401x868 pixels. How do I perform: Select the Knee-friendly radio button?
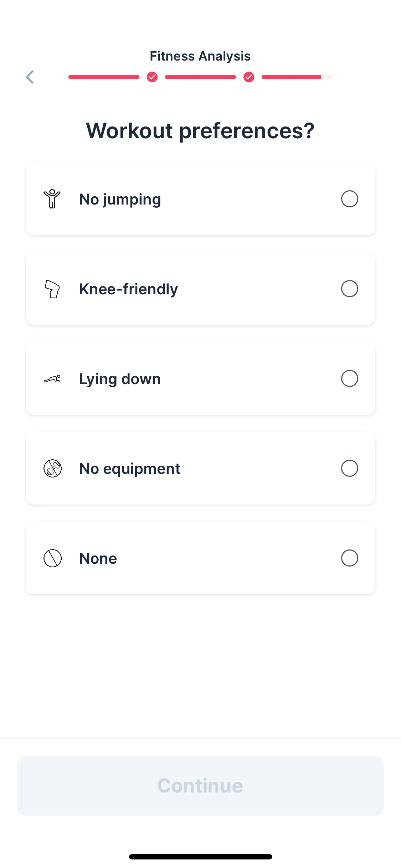tap(349, 289)
